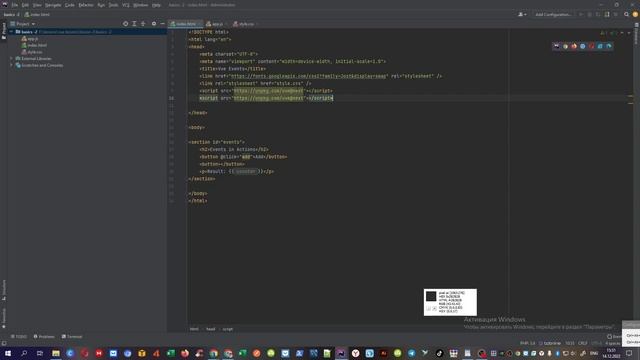The height and width of the screenshot is (360, 640).
Task: Open the VCS menu
Action: pyautogui.click(x=126, y=5)
